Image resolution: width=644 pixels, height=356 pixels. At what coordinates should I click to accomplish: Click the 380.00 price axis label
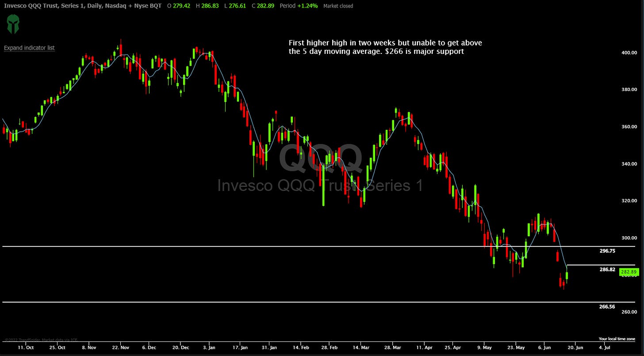coord(629,90)
